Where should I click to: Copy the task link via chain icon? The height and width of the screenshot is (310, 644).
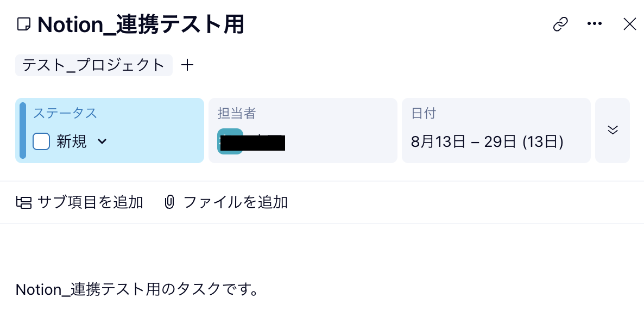[560, 24]
